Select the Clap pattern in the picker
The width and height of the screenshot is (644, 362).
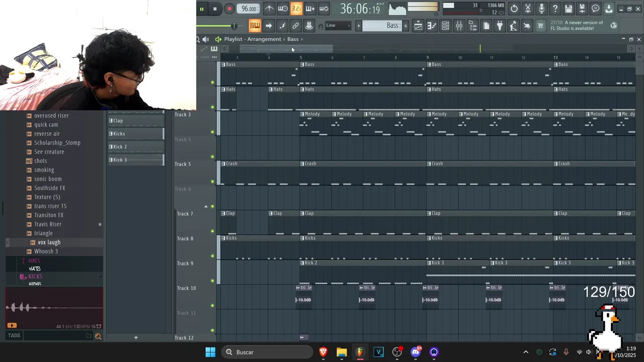[136, 121]
